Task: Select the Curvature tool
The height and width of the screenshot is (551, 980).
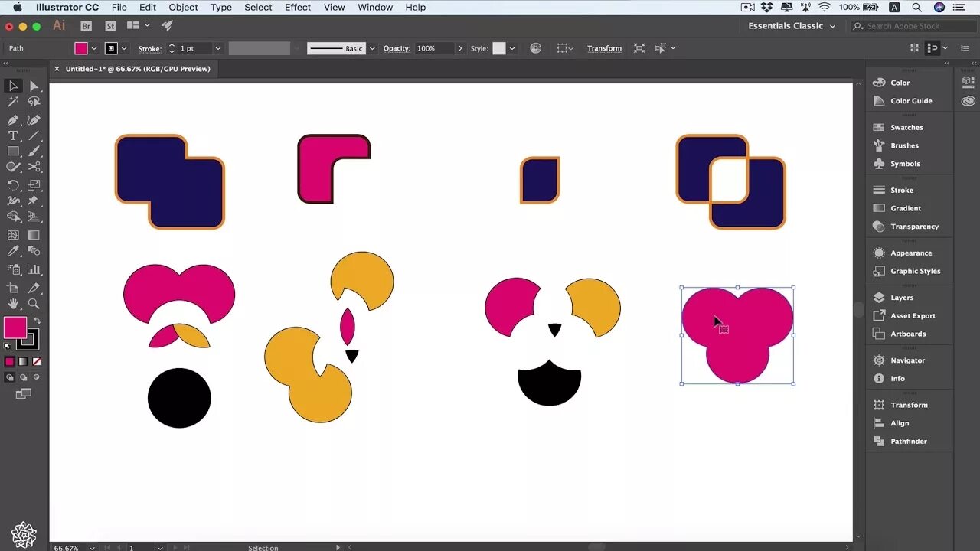Action: click(34, 120)
